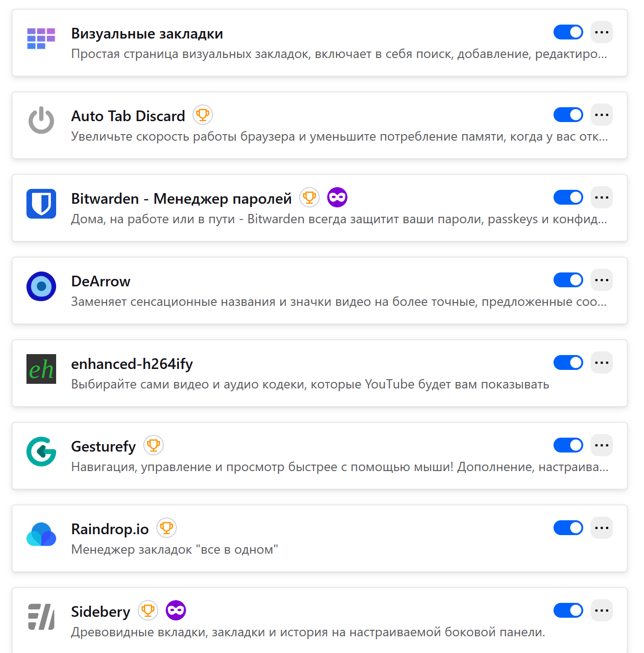
Task: Click the Визуальные закладки grid icon
Action: click(41, 39)
